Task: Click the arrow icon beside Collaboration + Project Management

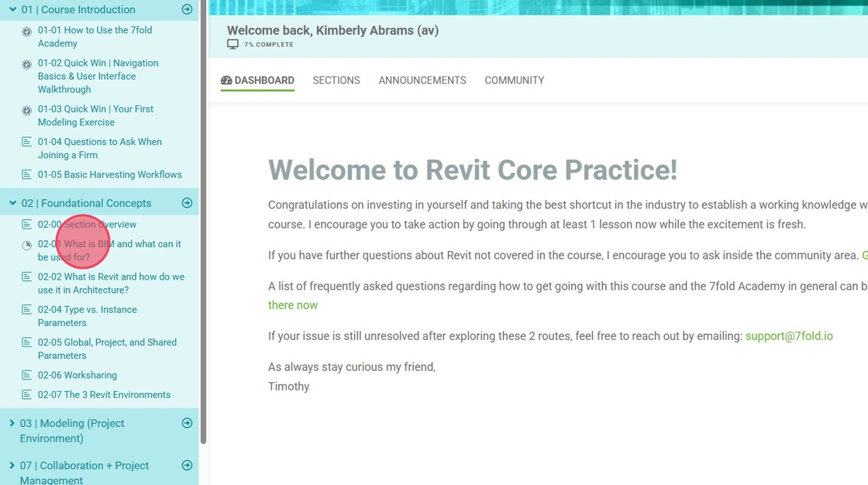Action: click(x=187, y=466)
